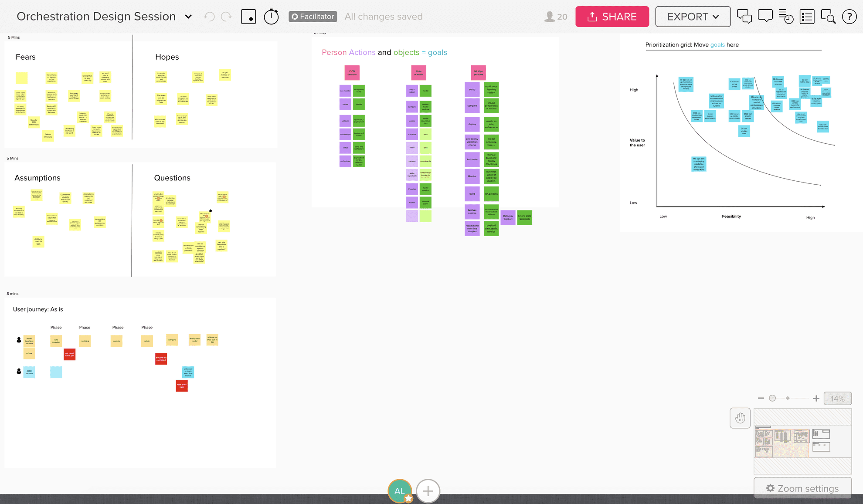
Task: Open the timer stopwatch icon
Action: pyautogui.click(x=271, y=17)
